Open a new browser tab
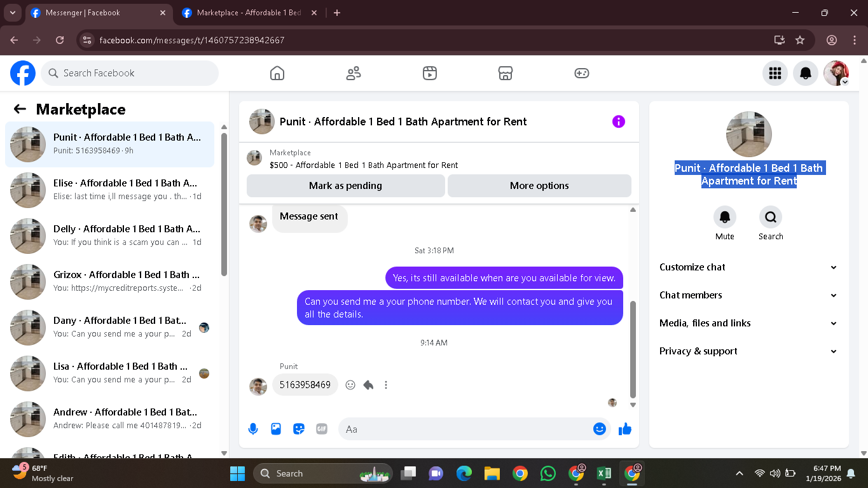This screenshot has height=488, width=868. pos(337,13)
